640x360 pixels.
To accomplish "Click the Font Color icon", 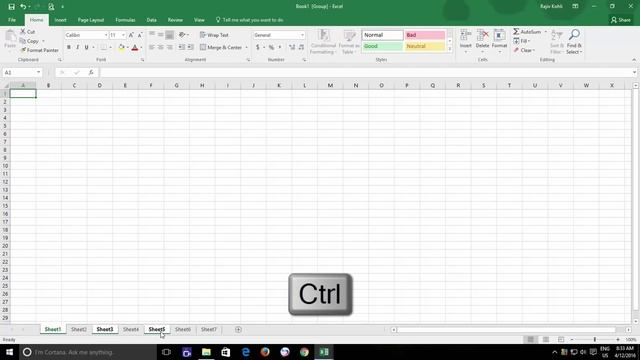I will [135, 47].
